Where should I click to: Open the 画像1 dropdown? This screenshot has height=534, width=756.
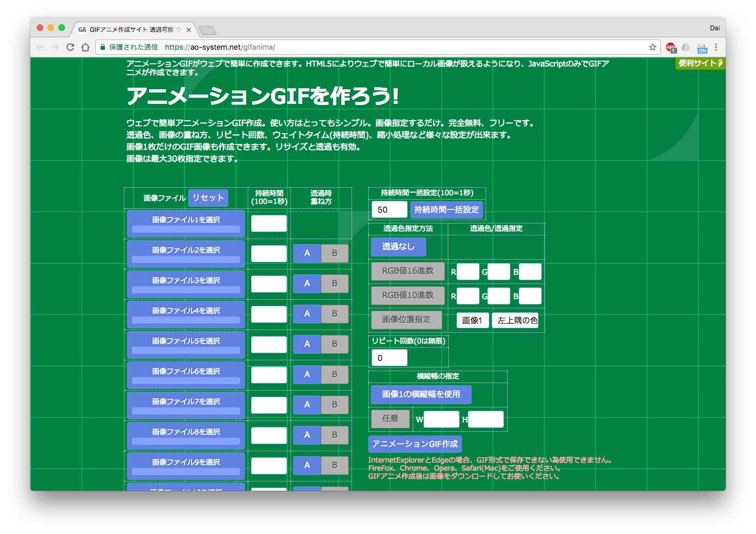click(473, 320)
